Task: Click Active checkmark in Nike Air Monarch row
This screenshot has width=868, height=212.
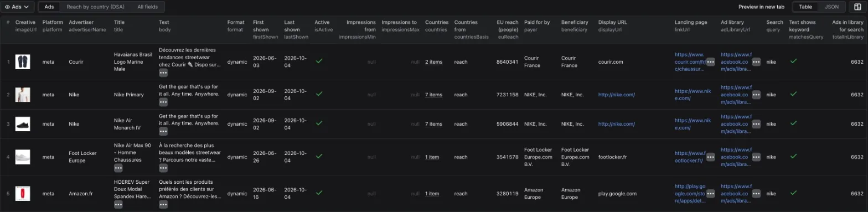Action: pos(319,123)
